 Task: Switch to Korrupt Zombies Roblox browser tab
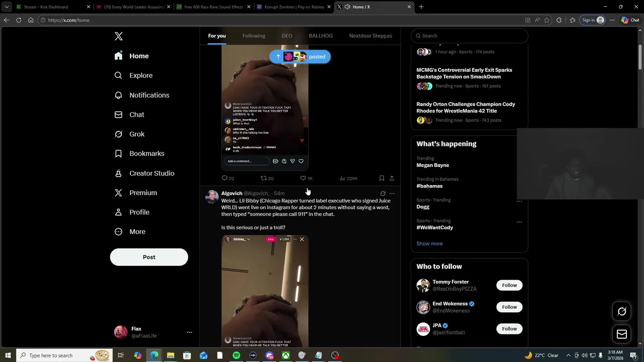click(294, 7)
